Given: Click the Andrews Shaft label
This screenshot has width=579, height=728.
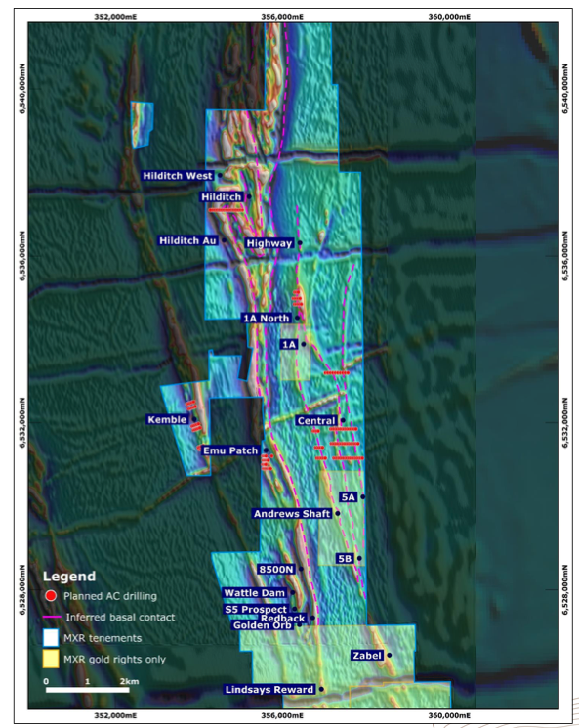Looking at the screenshot, I should pos(292,513).
